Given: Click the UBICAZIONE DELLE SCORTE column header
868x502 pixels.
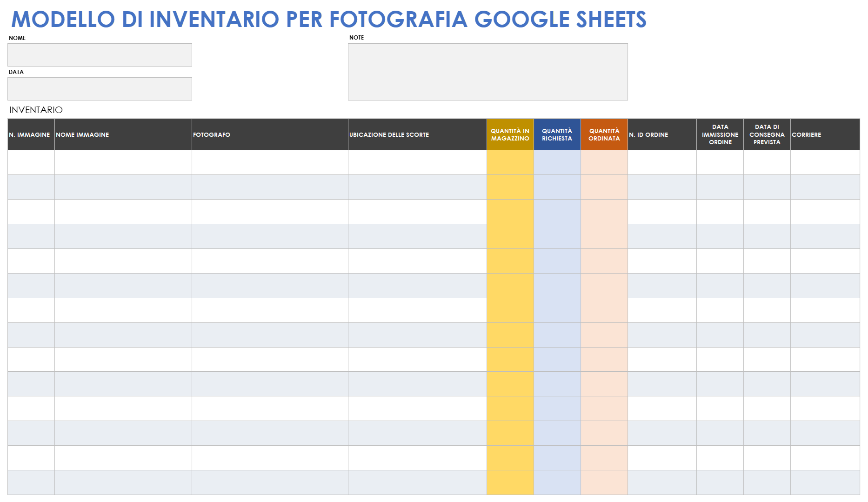Looking at the screenshot, I should coord(417,134).
